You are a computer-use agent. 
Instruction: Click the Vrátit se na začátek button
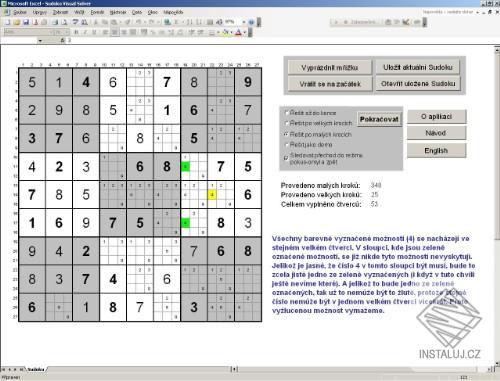[330, 84]
